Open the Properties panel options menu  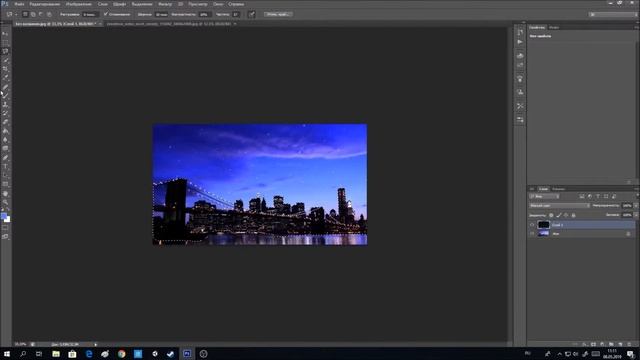coord(636,27)
